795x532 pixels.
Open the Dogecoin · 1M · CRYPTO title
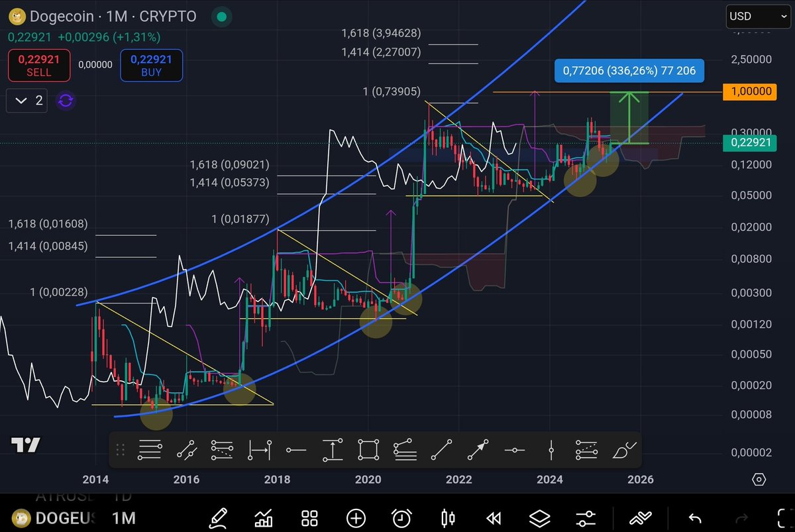(x=113, y=17)
